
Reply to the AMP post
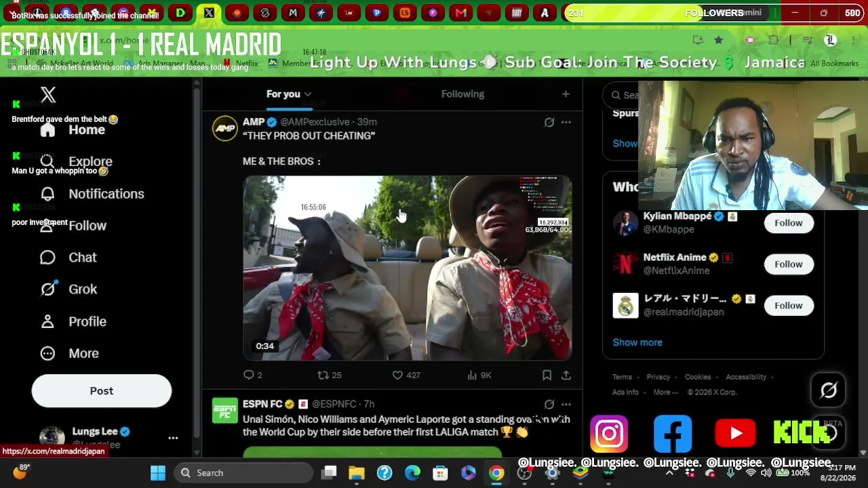point(252,375)
